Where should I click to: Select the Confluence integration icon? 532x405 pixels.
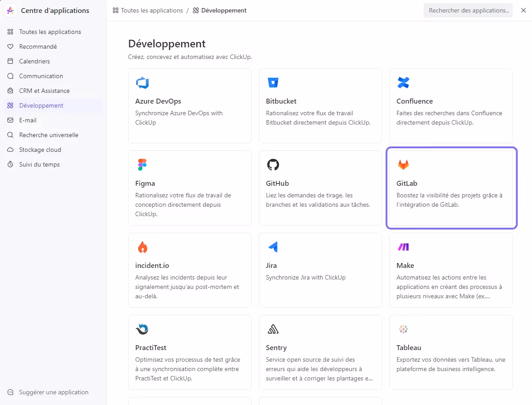pyautogui.click(x=403, y=82)
